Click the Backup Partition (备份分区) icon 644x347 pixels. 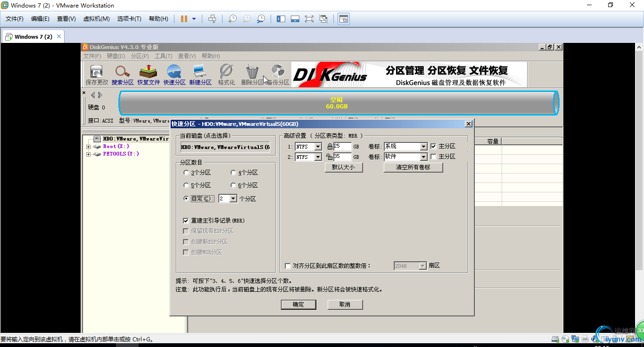(x=278, y=75)
